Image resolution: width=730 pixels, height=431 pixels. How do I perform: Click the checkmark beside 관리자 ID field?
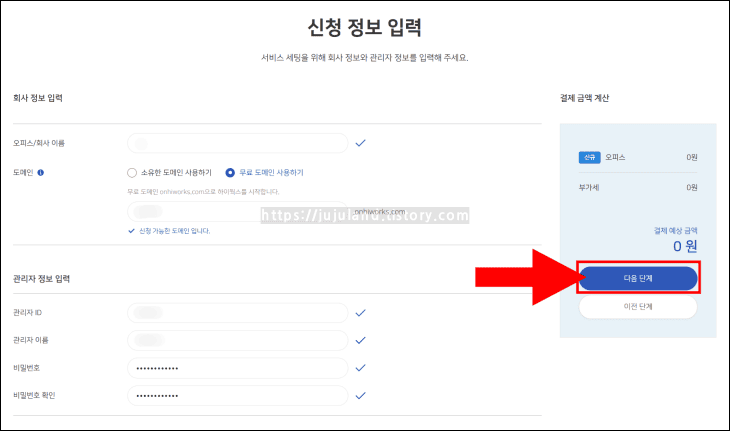360,313
